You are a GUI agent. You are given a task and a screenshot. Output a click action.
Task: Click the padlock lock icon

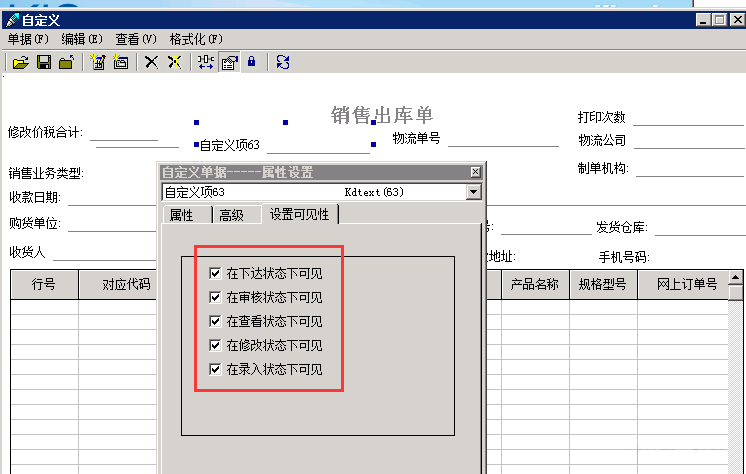click(250, 62)
